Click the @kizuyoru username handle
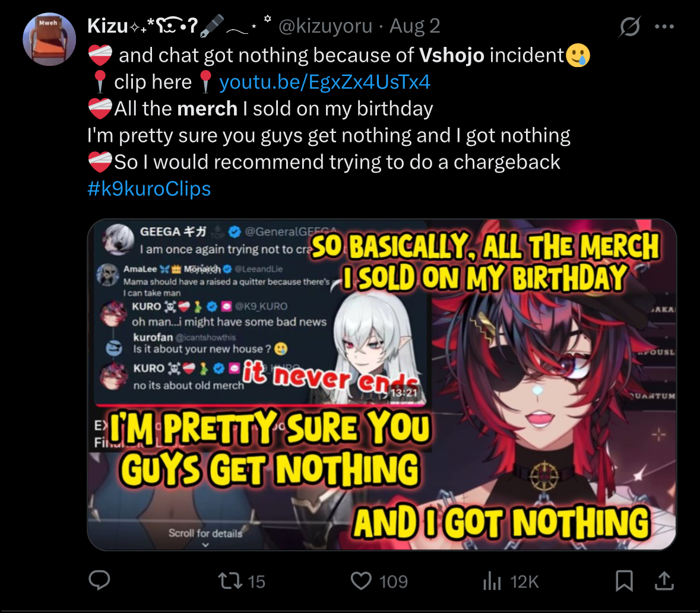700x613 pixels. click(x=325, y=26)
